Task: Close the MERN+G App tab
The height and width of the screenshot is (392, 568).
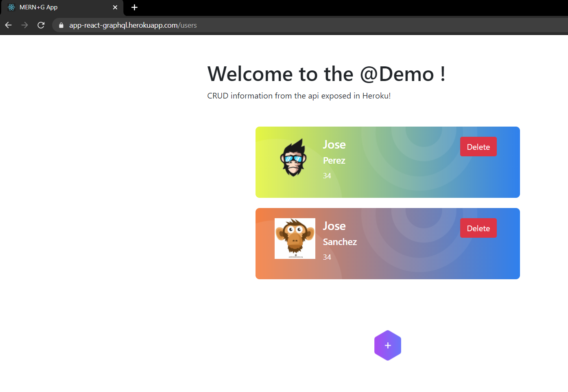Action: (x=115, y=7)
